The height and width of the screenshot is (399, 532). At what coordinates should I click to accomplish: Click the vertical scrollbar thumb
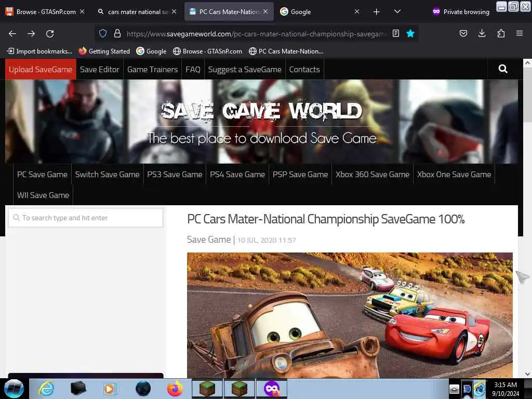pyautogui.click(x=527, y=94)
